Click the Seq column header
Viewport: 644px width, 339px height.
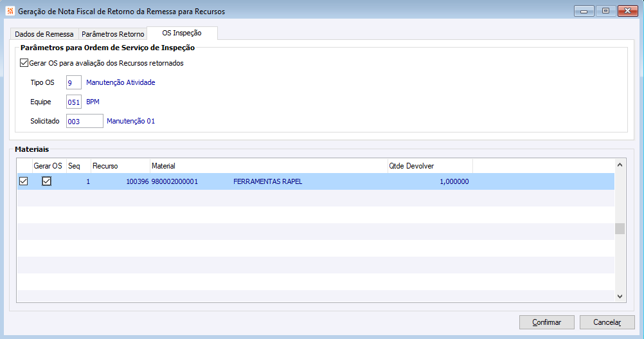pos(78,165)
